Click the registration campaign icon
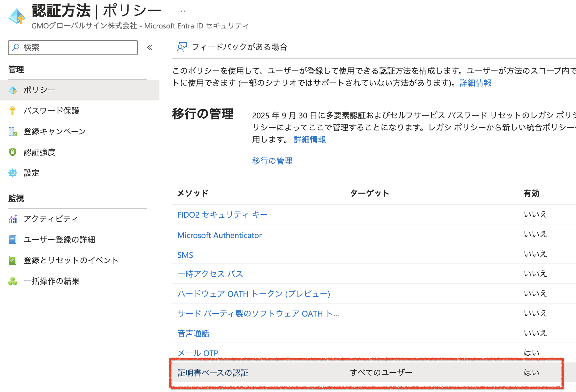Image resolution: width=576 pixels, height=392 pixels. coord(12,131)
